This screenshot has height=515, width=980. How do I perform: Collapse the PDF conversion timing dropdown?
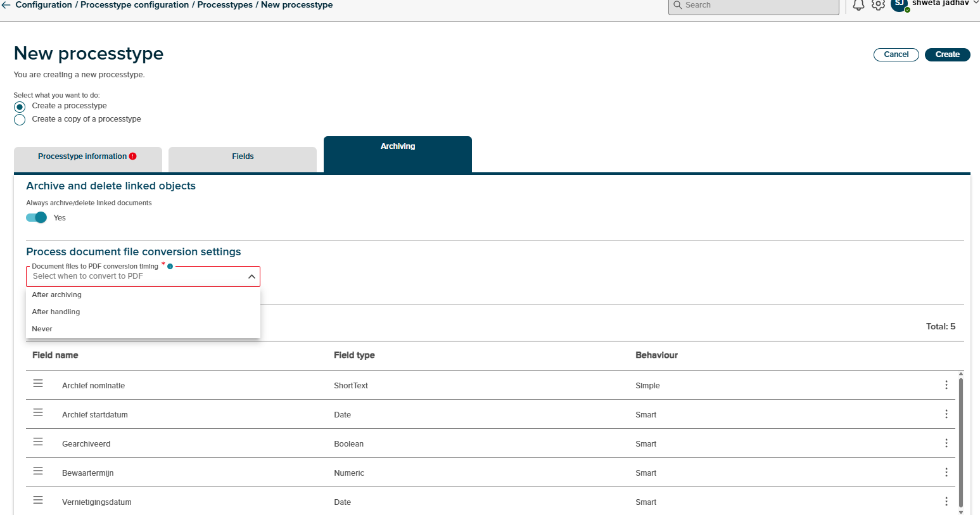pyautogui.click(x=251, y=277)
